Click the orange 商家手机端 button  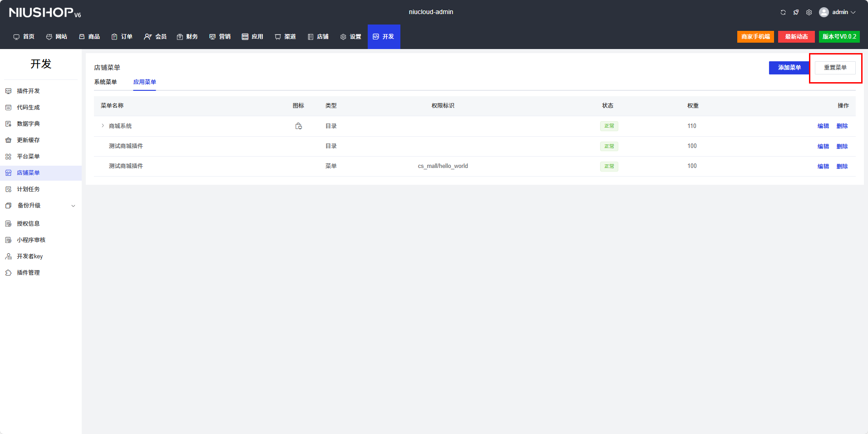755,37
